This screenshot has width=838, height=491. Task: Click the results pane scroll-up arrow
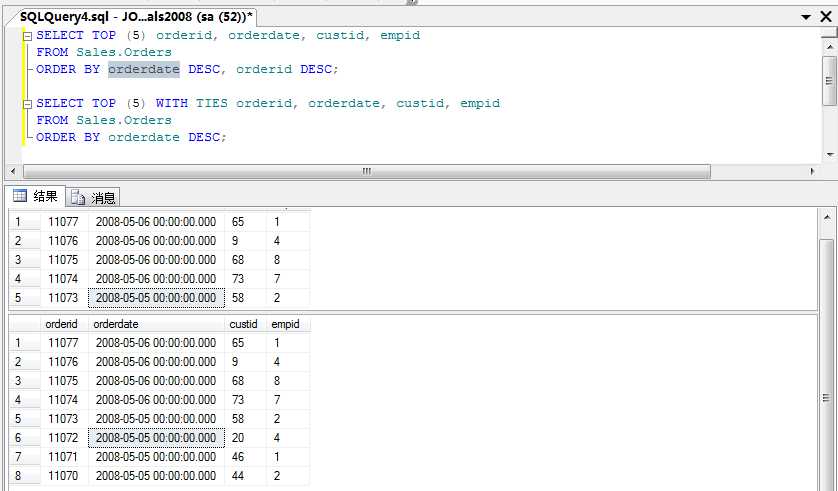pyautogui.click(x=827, y=217)
